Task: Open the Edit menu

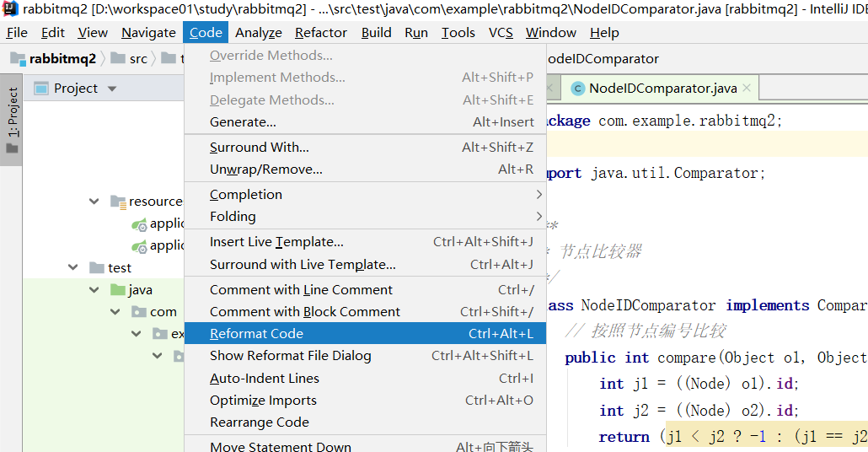Action: tap(52, 33)
